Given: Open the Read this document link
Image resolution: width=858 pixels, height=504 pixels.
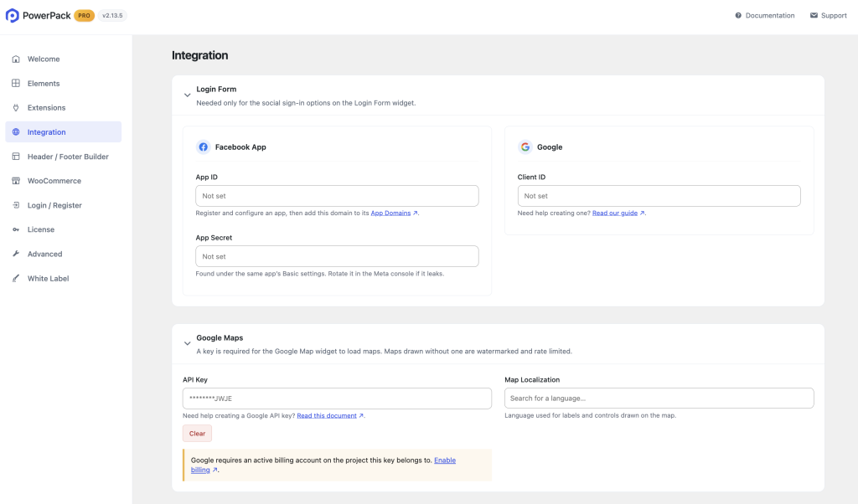Looking at the screenshot, I should pyautogui.click(x=327, y=416).
